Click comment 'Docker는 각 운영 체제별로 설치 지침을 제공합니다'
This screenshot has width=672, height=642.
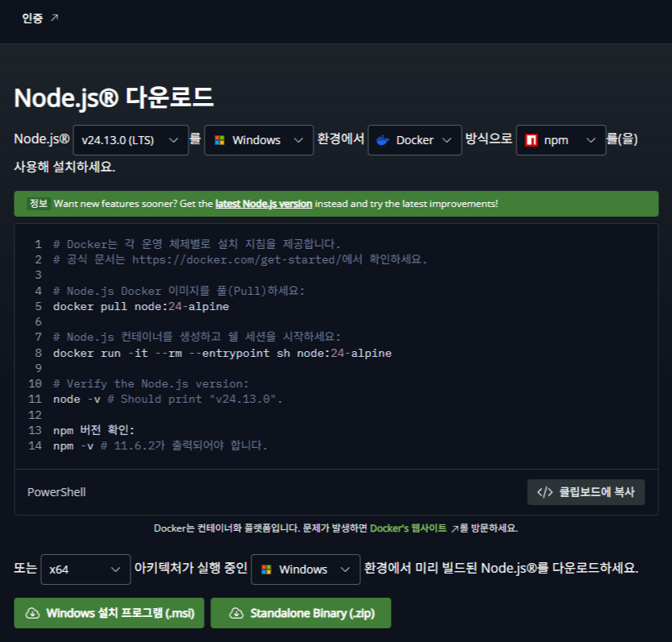(197, 244)
